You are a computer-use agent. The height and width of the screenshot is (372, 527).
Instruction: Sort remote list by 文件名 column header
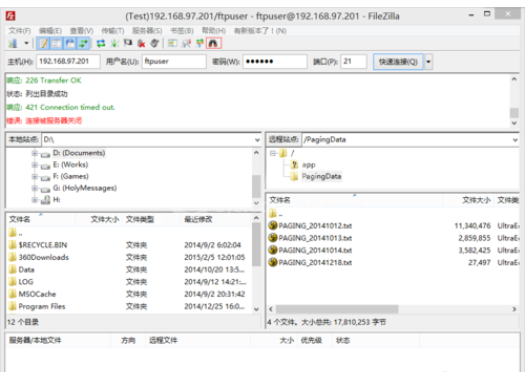[x=355, y=200]
